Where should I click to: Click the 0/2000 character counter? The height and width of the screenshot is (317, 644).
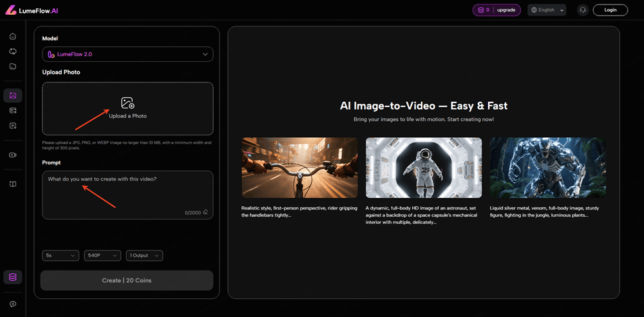click(x=193, y=213)
